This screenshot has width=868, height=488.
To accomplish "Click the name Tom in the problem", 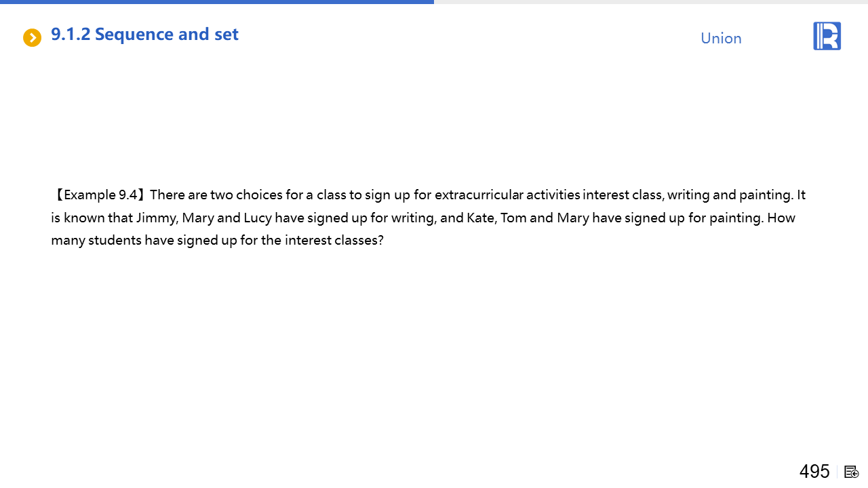I will pos(513,218).
